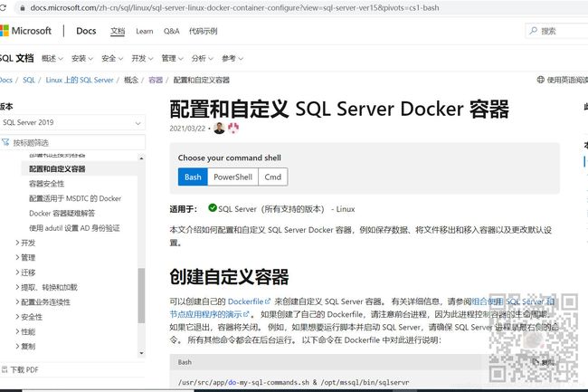Open the 代码示例 tab
The height and width of the screenshot is (392, 588).
click(203, 31)
